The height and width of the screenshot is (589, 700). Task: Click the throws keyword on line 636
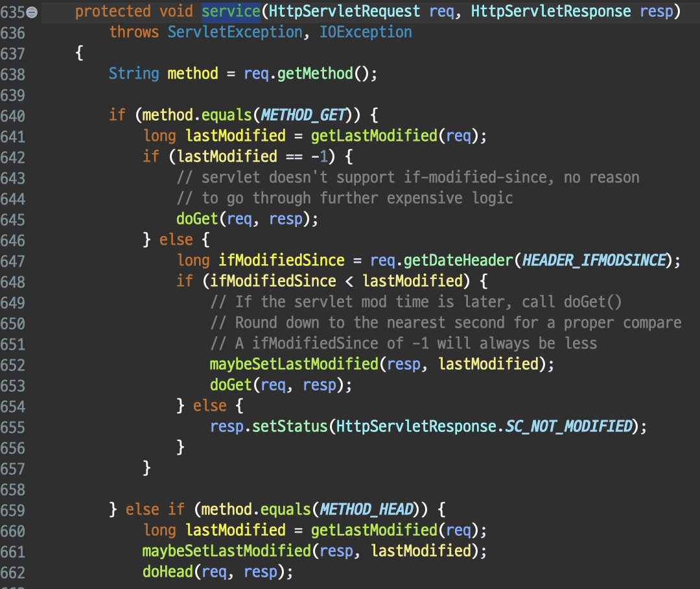134,32
